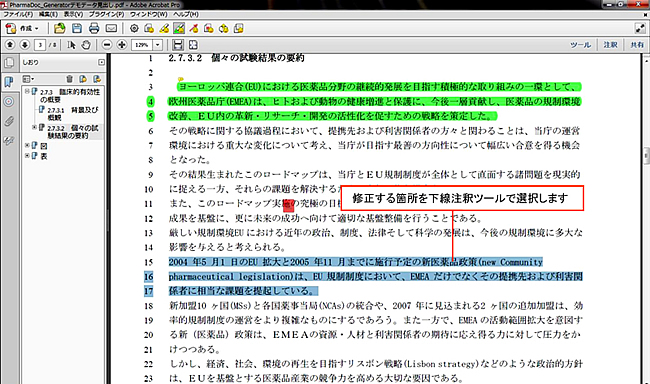Open the 注釈 comments pane

(610, 45)
